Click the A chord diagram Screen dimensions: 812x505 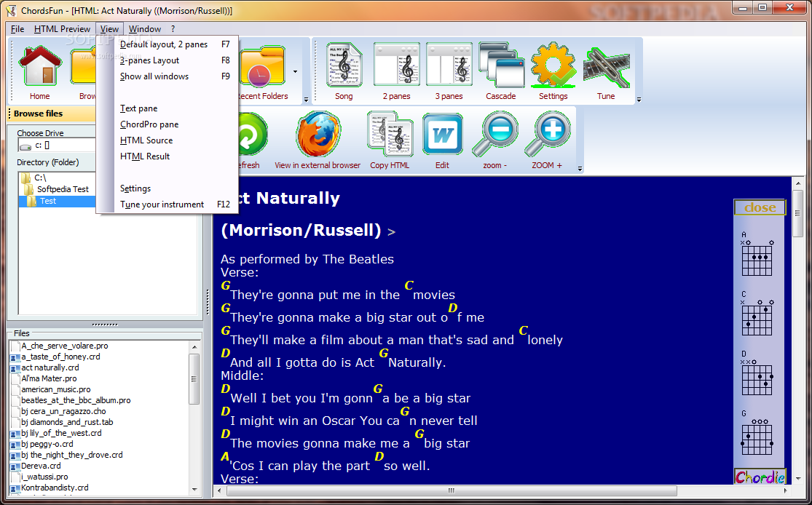(x=757, y=254)
